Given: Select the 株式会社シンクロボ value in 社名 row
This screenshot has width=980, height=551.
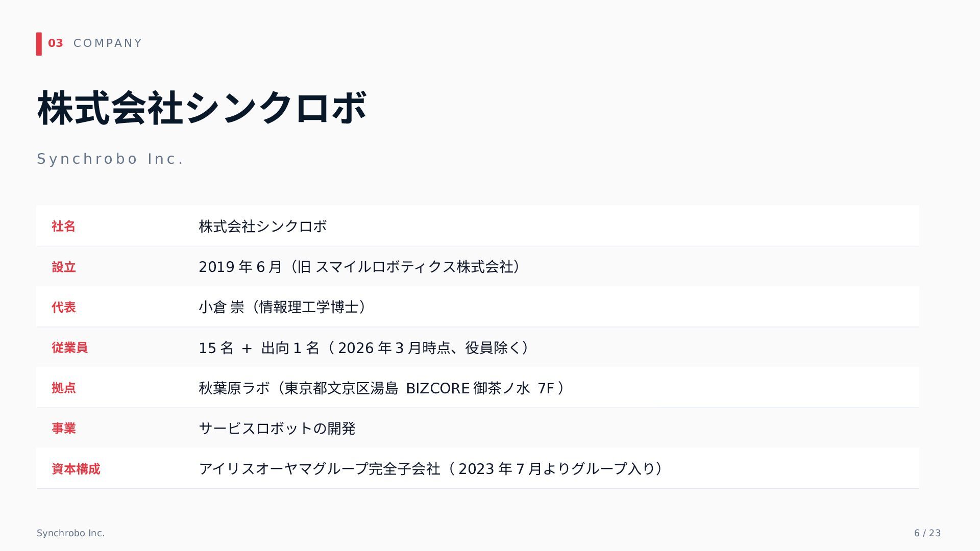Looking at the screenshot, I should 263,226.
